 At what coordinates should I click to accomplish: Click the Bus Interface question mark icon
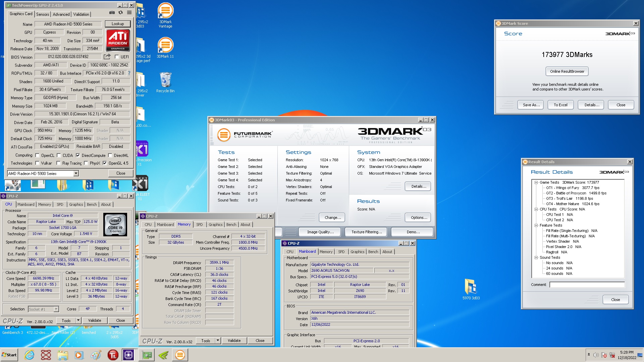coord(129,73)
